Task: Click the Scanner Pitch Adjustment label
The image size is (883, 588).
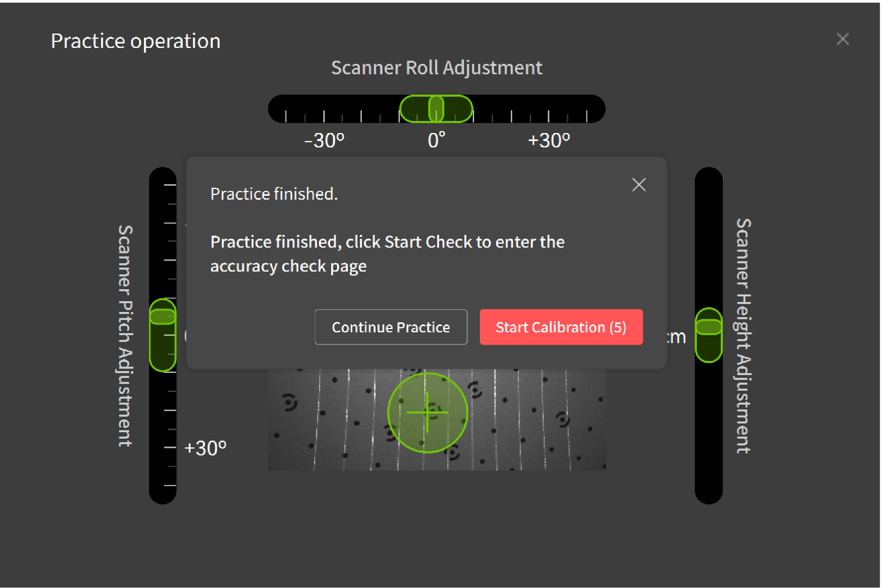Action: click(x=125, y=336)
